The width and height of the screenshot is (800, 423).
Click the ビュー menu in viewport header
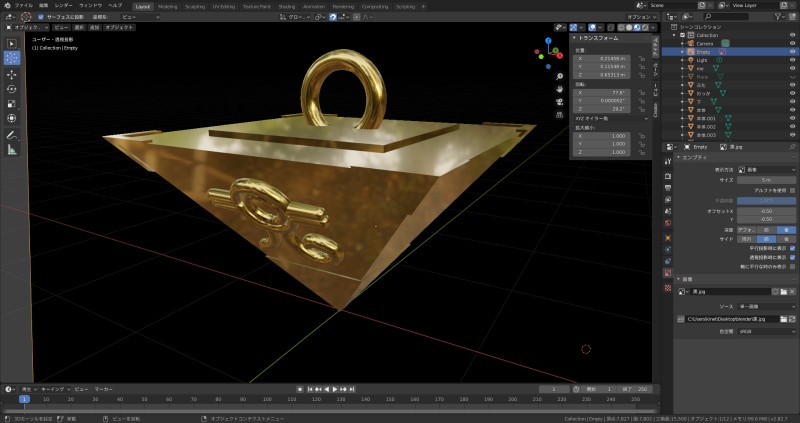61,27
